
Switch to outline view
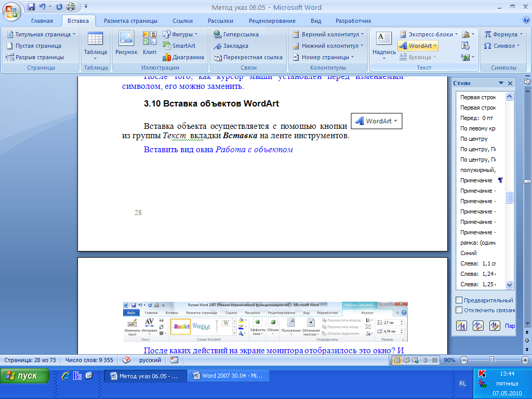425,361
